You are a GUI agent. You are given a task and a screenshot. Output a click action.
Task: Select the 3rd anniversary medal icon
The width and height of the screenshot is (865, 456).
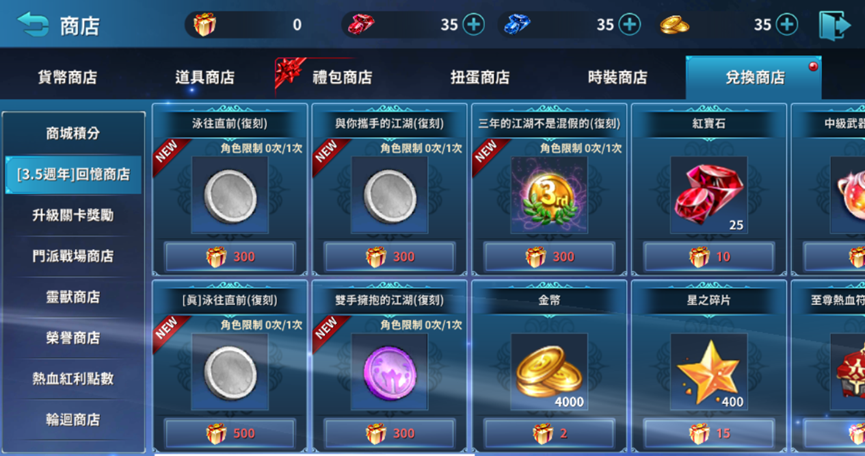tap(549, 195)
